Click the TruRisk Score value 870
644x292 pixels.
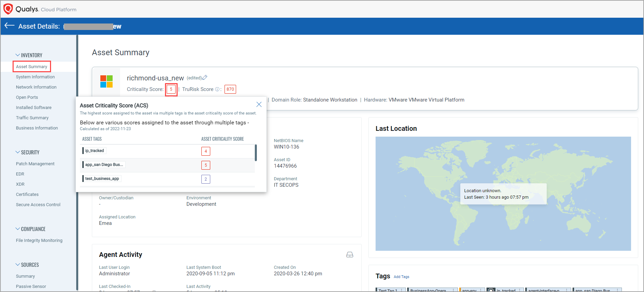point(230,89)
